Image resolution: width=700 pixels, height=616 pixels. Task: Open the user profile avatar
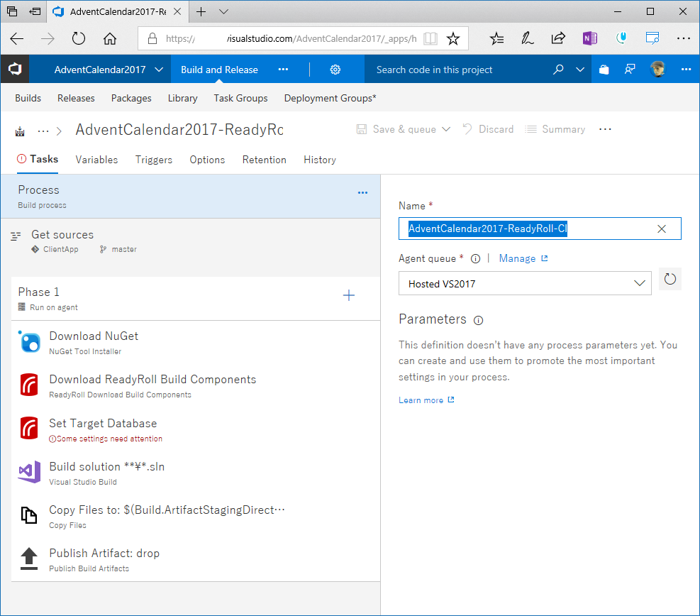click(657, 70)
